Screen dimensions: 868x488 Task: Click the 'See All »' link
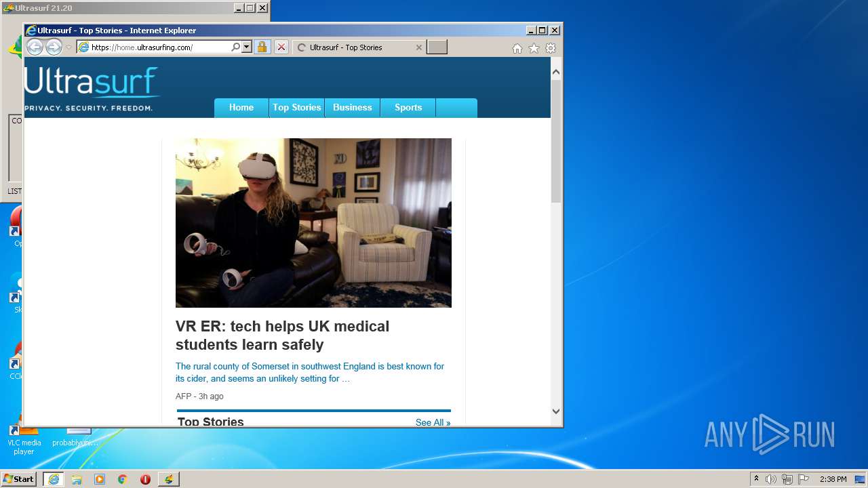pyautogui.click(x=433, y=422)
